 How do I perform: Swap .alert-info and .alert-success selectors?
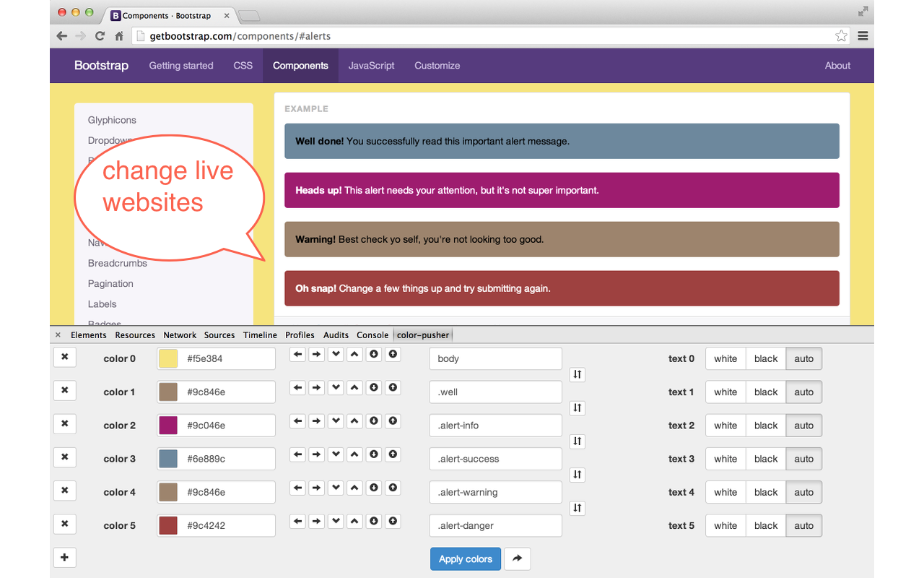click(577, 441)
